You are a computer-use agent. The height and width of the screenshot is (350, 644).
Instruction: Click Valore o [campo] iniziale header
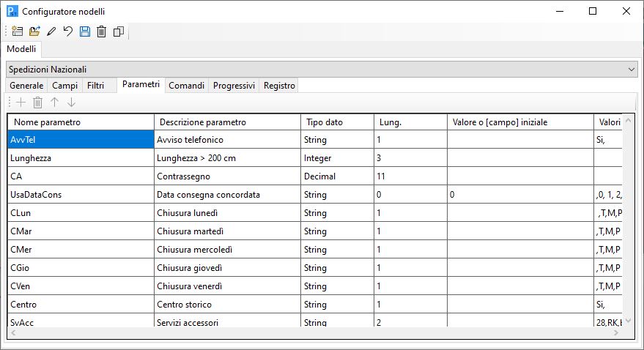520,122
